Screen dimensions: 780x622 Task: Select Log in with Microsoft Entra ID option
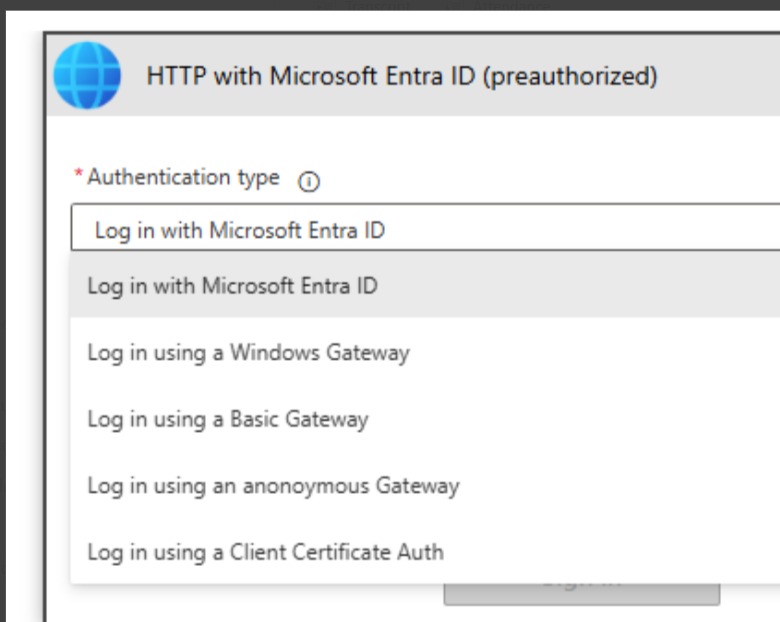pos(425,286)
